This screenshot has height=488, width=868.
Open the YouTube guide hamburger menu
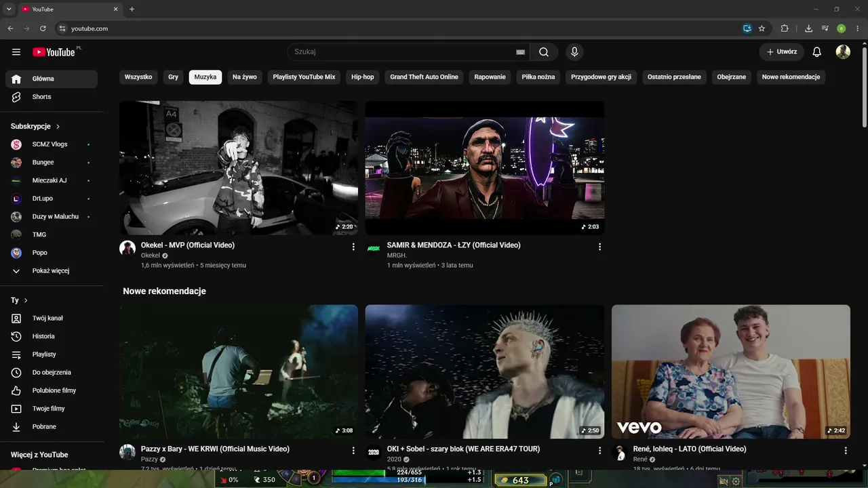(x=16, y=52)
